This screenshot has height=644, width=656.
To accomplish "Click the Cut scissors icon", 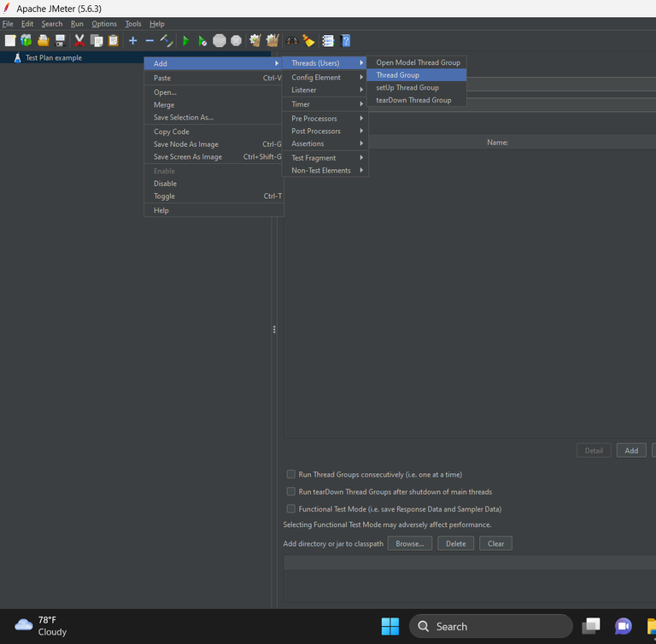I will coord(79,41).
